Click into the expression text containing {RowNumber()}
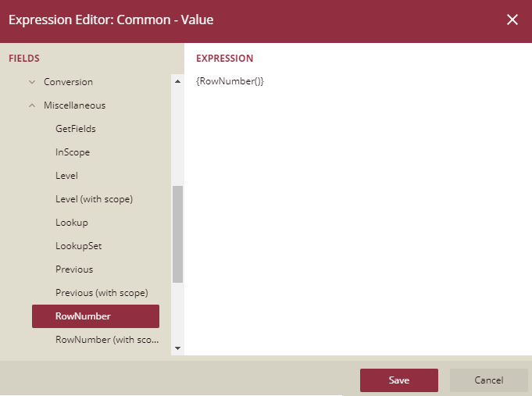This screenshot has height=396, width=532. 230,81
